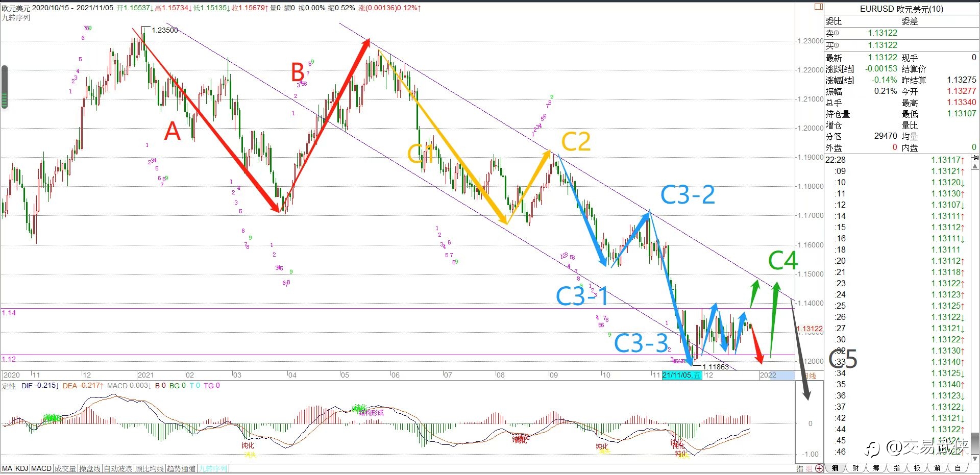Select the 操盘线 indicator tab

tap(90, 468)
